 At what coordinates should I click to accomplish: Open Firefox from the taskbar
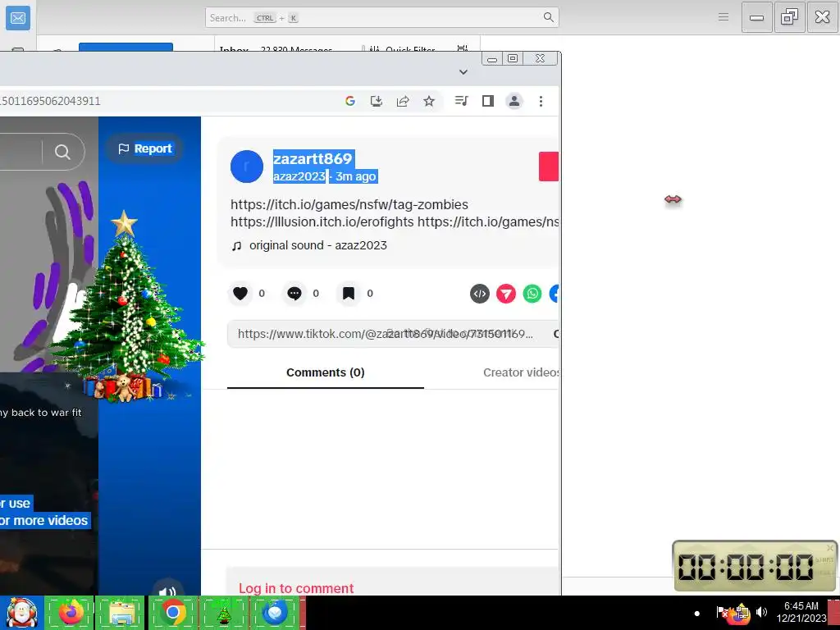(71, 612)
